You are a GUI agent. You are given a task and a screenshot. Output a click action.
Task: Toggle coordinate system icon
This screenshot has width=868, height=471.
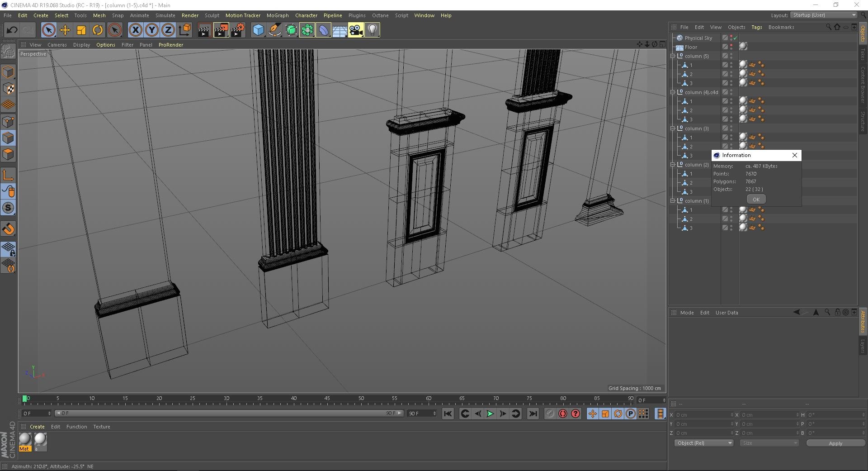click(x=185, y=30)
